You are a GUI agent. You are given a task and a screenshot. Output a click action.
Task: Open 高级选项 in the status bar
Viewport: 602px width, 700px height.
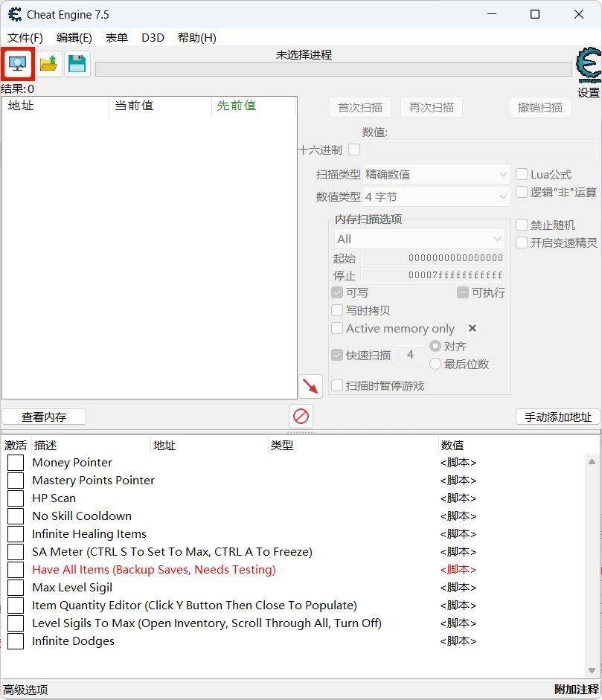pos(25,690)
